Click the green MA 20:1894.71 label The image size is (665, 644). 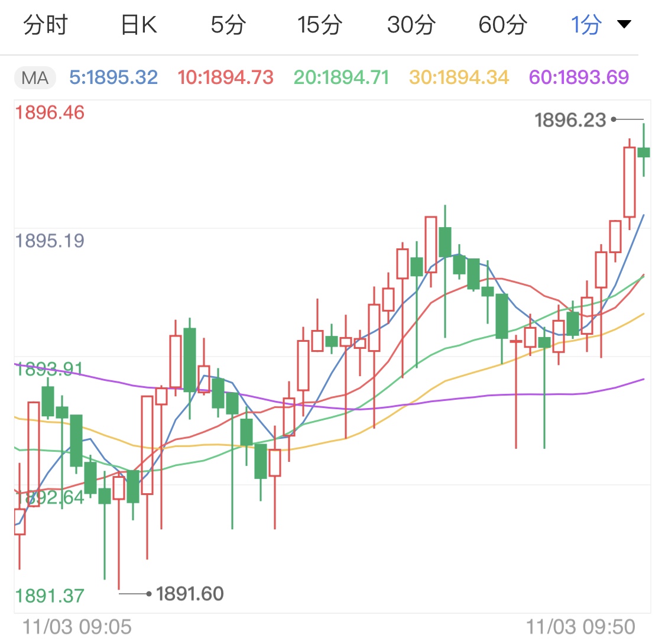click(341, 77)
